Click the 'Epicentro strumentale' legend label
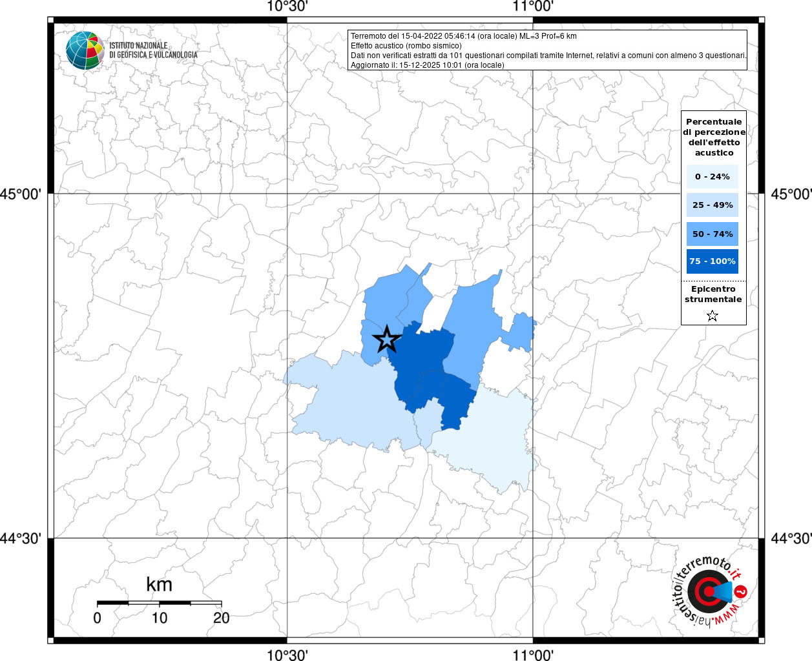Screen dimensions: 812x661 (x=713, y=294)
